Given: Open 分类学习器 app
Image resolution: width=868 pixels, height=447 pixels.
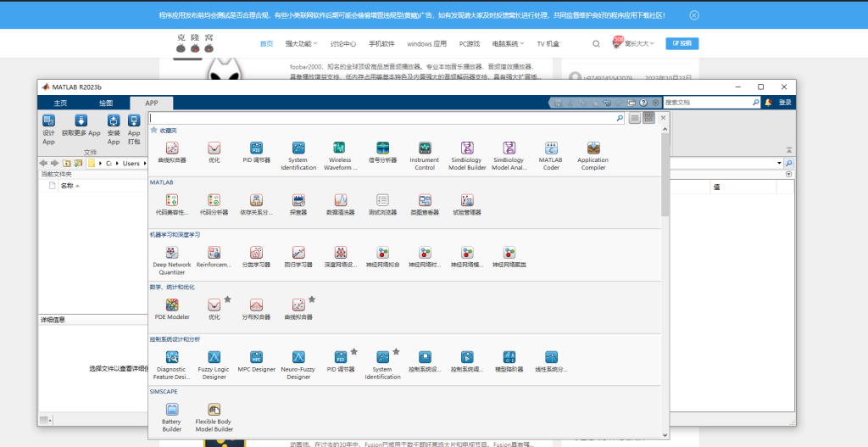Looking at the screenshot, I should [x=256, y=257].
